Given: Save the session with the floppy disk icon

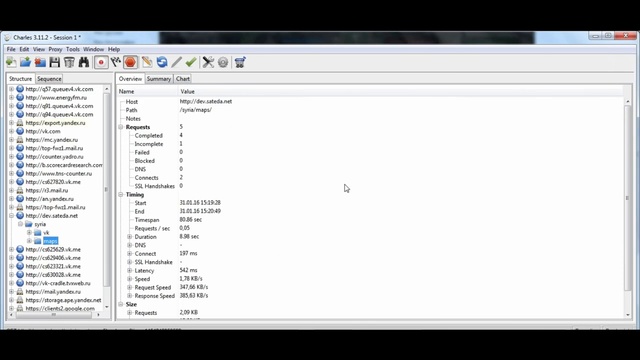Looking at the screenshot, I should click(x=54, y=62).
